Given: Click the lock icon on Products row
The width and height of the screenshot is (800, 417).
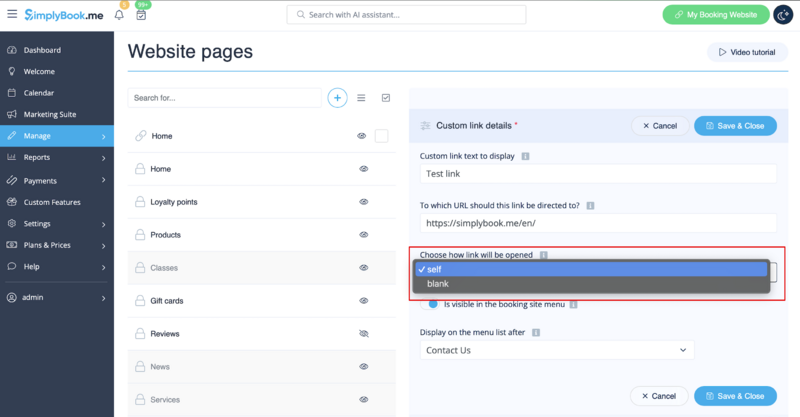Looking at the screenshot, I should pos(140,235).
